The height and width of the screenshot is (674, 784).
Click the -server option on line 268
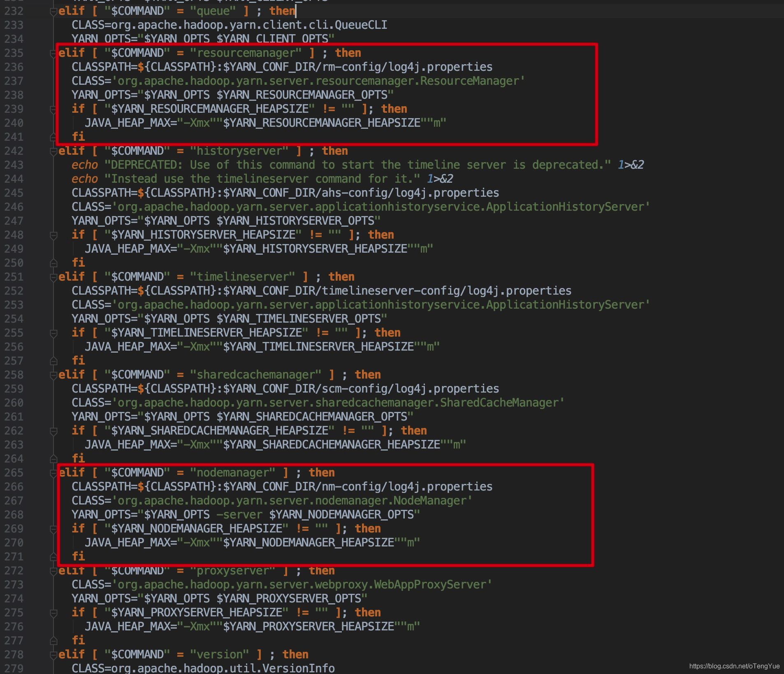coord(239,515)
